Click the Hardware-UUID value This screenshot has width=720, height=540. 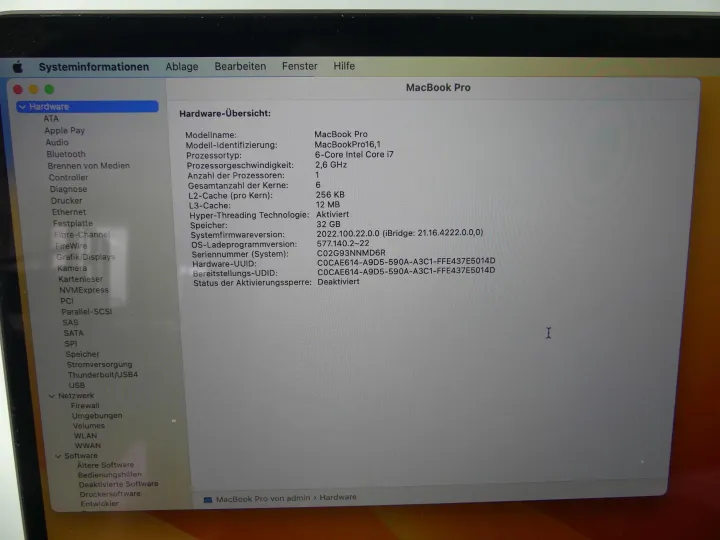pyautogui.click(x=406, y=262)
